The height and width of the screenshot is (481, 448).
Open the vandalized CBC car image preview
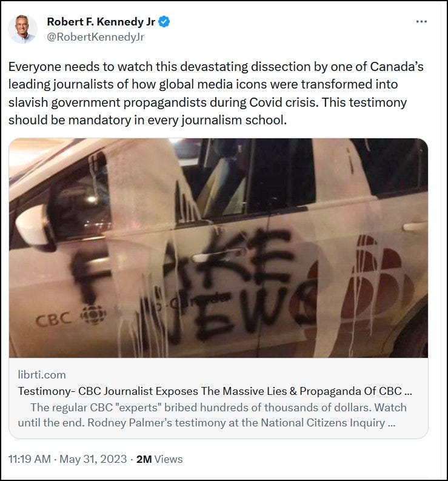click(218, 248)
